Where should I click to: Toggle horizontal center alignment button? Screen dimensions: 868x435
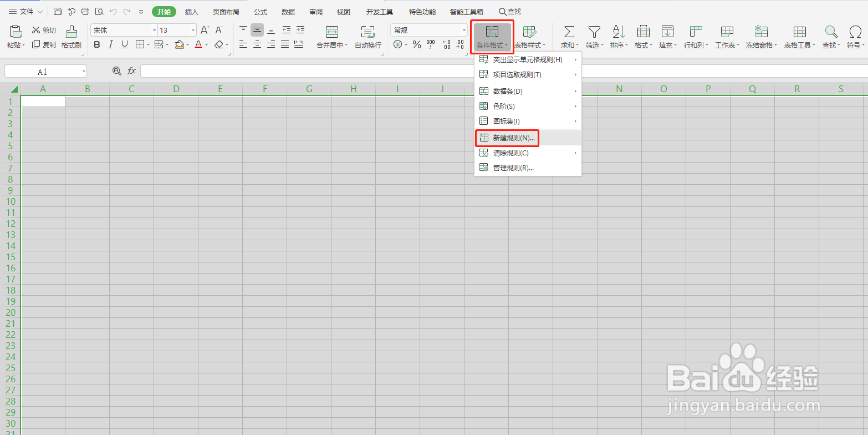257,44
